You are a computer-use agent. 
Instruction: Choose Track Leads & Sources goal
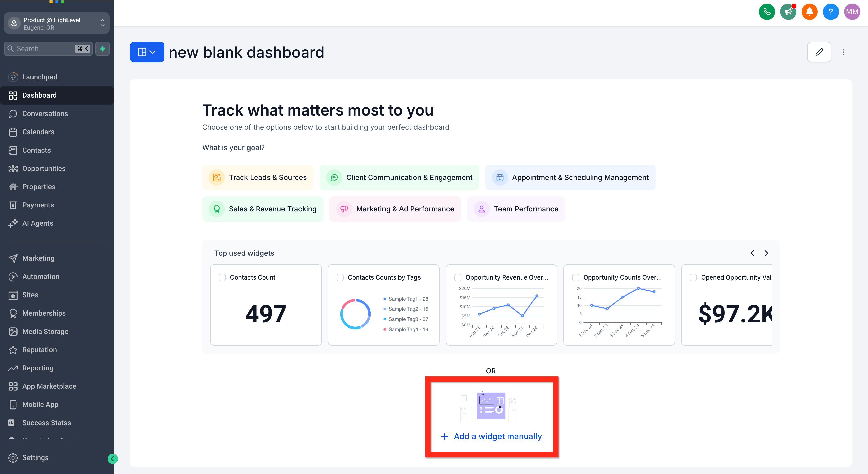[x=258, y=177]
